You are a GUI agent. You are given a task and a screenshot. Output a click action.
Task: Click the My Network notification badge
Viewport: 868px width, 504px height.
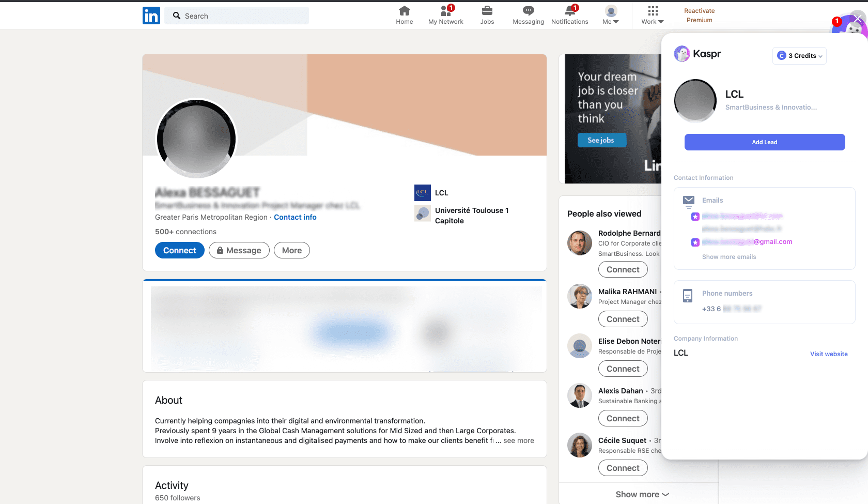tap(451, 8)
